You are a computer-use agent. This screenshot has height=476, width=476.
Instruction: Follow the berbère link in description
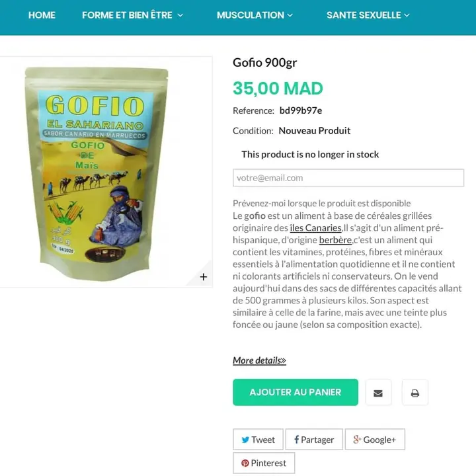(x=335, y=240)
